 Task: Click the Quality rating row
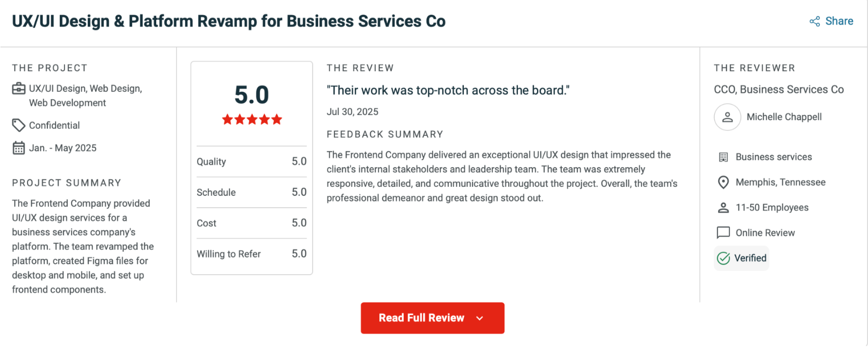click(252, 162)
